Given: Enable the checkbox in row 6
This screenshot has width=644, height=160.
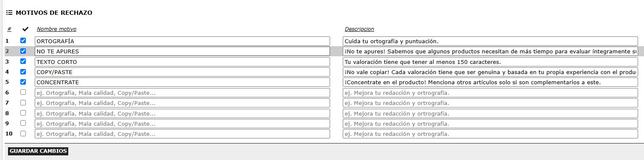Looking at the screenshot, I should coord(23,92).
